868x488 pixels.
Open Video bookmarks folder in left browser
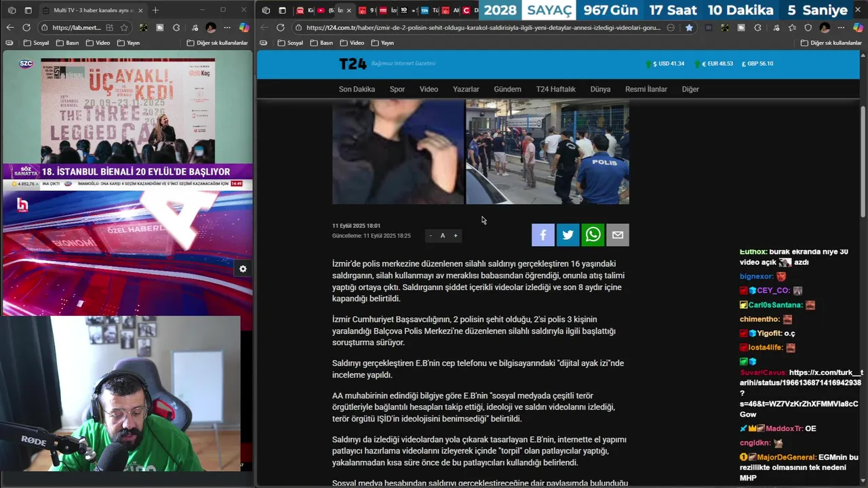(98, 43)
